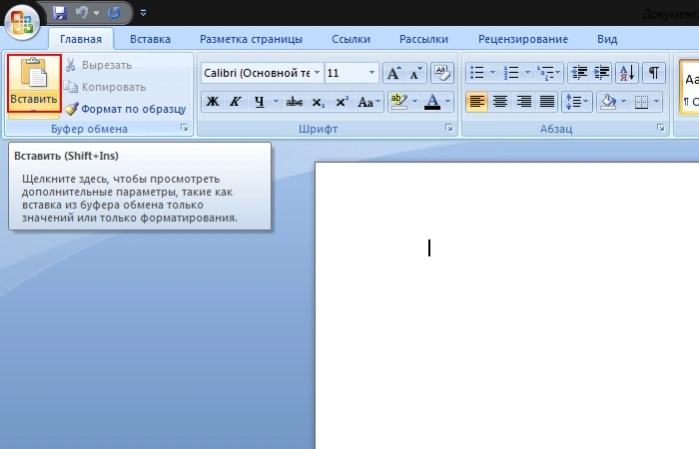Switch to the Главная tab

click(81, 39)
